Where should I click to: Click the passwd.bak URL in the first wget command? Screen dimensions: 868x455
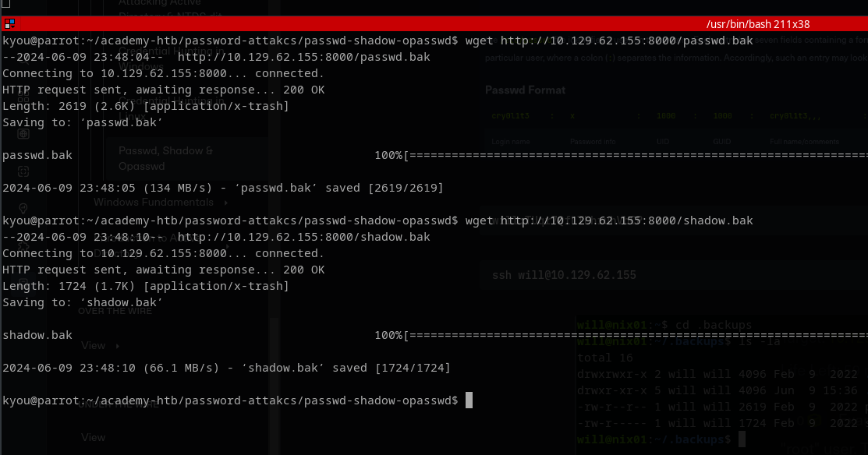coord(626,41)
